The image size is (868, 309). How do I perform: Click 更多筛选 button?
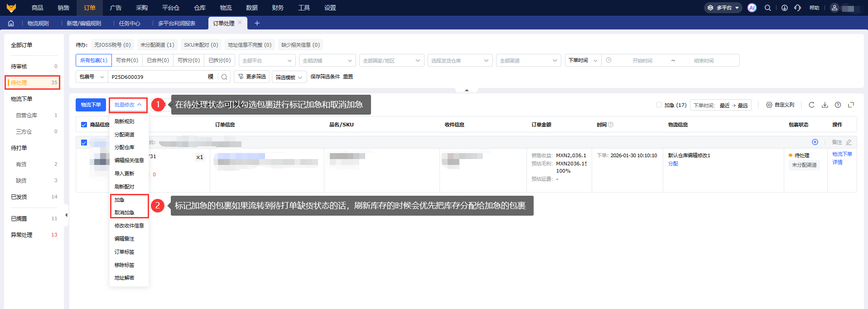[252, 77]
